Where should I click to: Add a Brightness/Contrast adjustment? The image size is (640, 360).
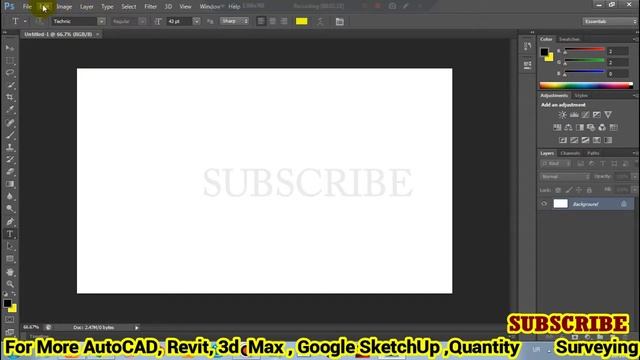tap(562, 115)
